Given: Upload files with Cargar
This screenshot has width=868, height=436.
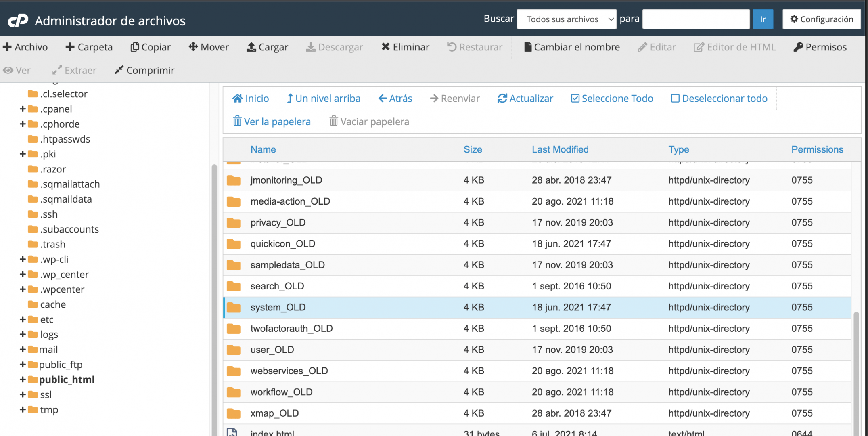Looking at the screenshot, I should (x=267, y=47).
